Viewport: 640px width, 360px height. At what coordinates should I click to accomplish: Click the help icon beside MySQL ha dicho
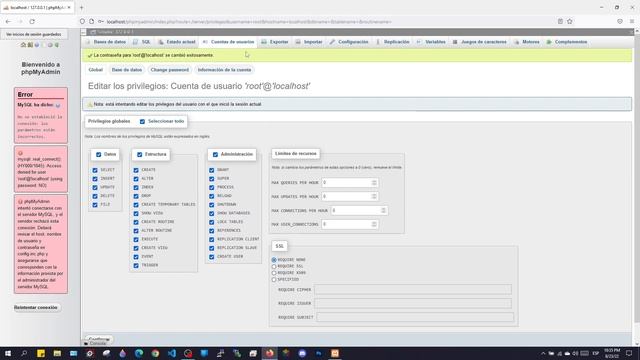(x=58, y=105)
